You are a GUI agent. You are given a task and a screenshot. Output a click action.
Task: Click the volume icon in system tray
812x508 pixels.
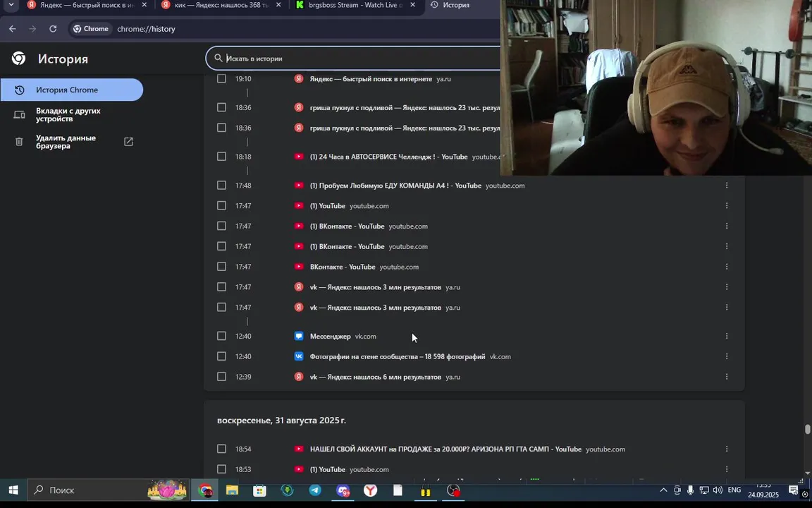coord(718,490)
